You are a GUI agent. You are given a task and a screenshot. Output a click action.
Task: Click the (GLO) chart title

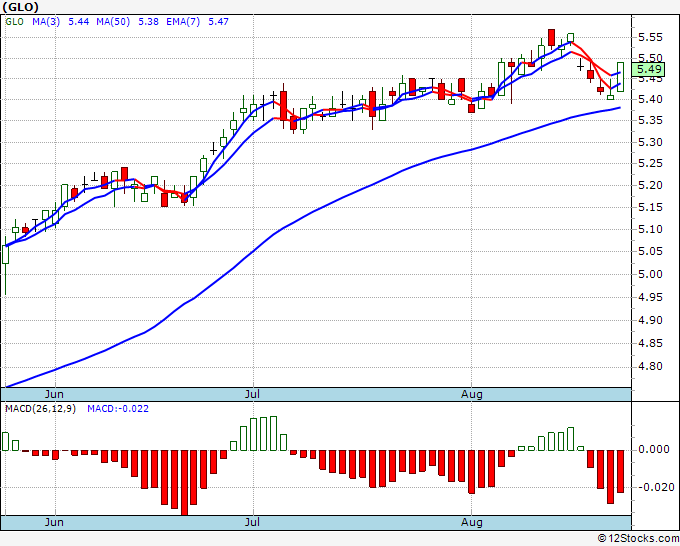(20, 7)
